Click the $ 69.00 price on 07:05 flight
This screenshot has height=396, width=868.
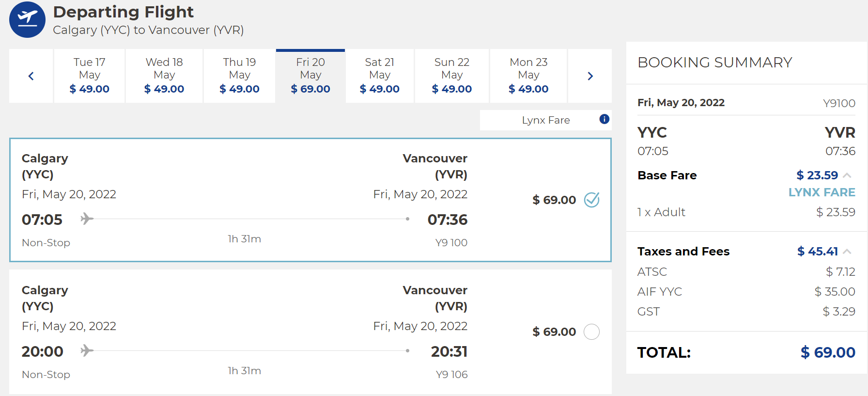(554, 200)
